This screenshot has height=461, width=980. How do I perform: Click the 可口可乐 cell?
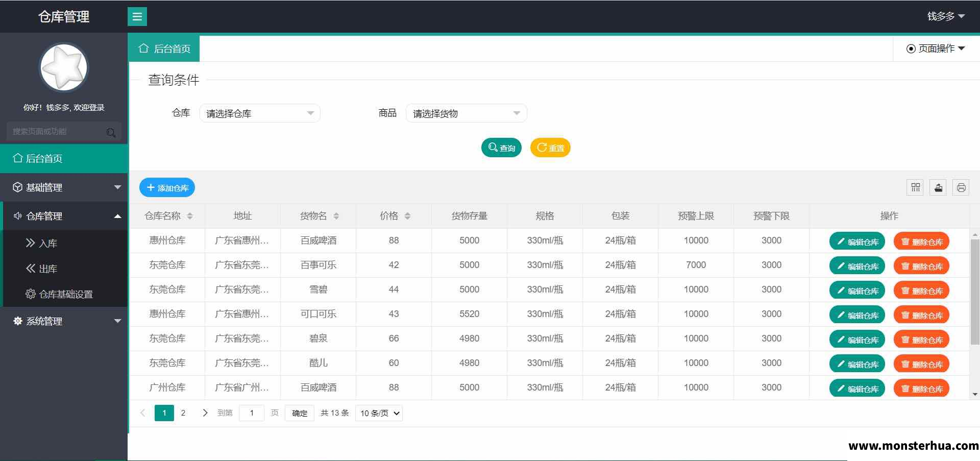pos(318,314)
